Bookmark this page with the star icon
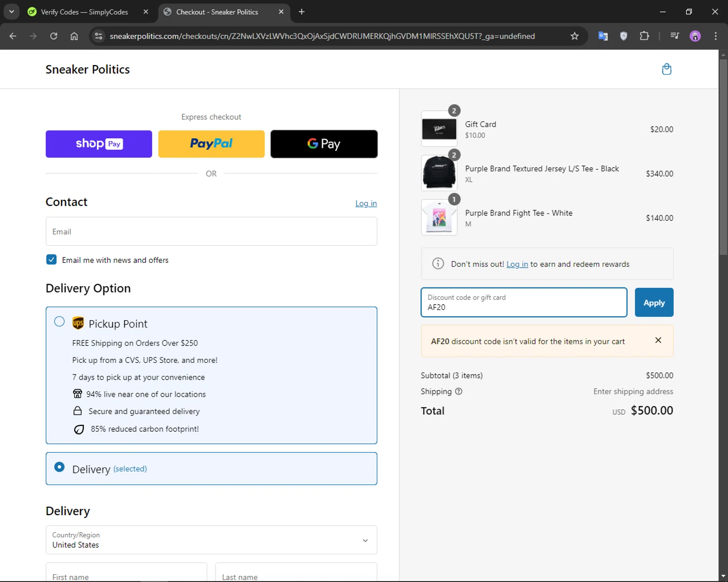This screenshot has width=728, height=582. tap(575, 36)
